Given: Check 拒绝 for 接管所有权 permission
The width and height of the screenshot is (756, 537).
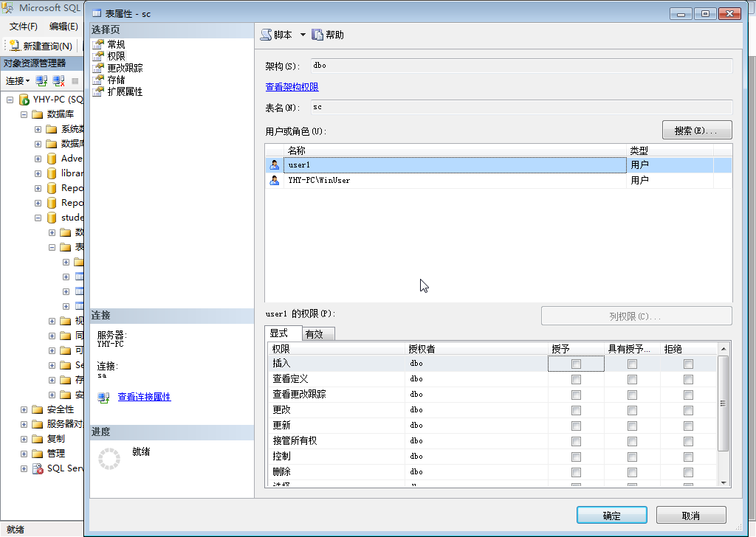Looking at the screenshot, I should [x=689, y=441].
